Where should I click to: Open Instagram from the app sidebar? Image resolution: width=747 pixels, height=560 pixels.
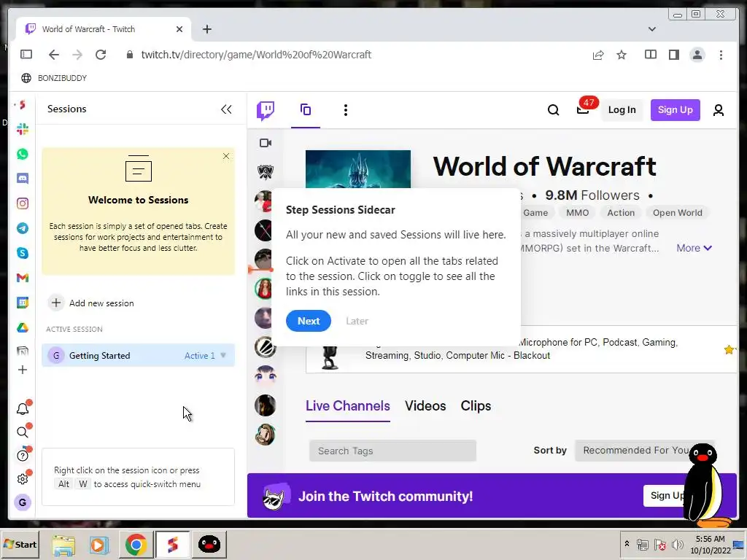point(23,203)
